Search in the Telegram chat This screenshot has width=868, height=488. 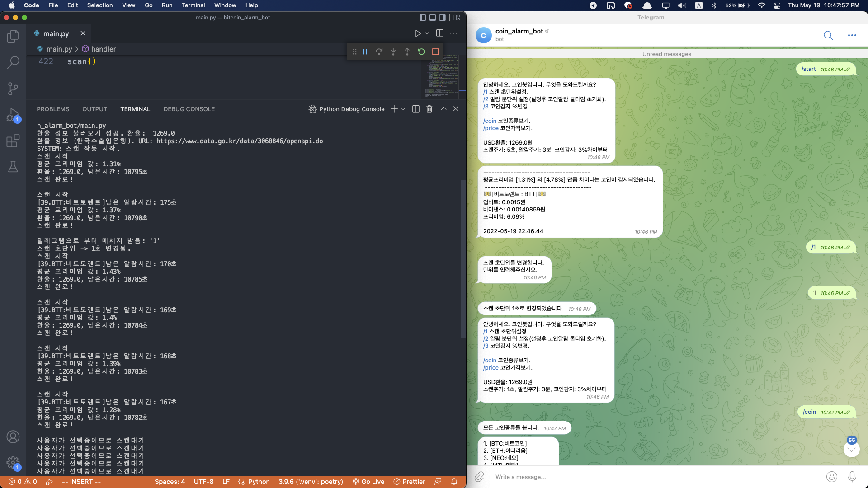coord(828,35)
